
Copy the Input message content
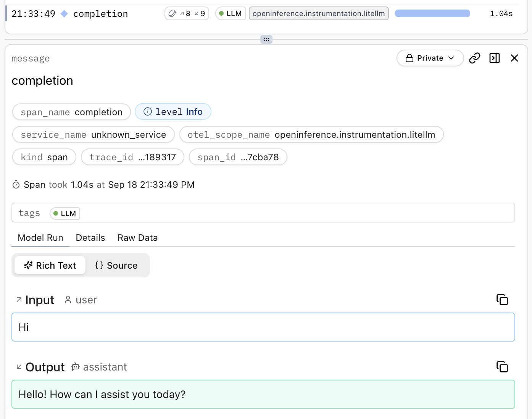coord(502,300)
